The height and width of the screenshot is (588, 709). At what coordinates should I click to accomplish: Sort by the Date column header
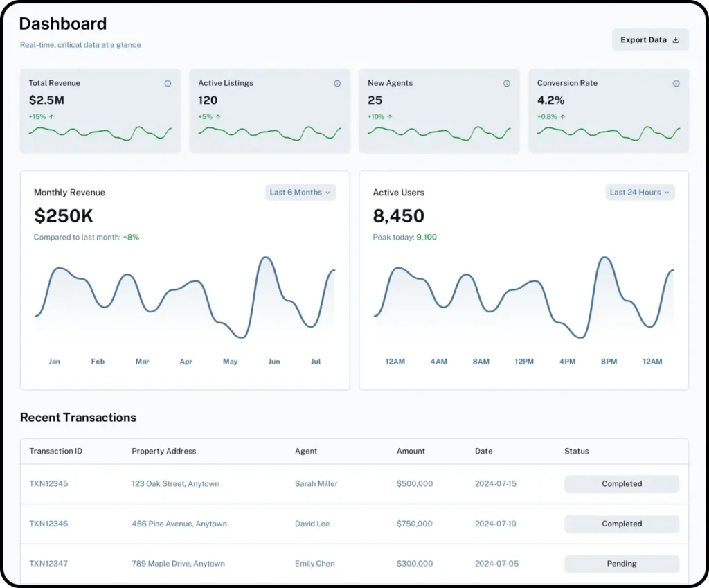[x=483, y=451]
